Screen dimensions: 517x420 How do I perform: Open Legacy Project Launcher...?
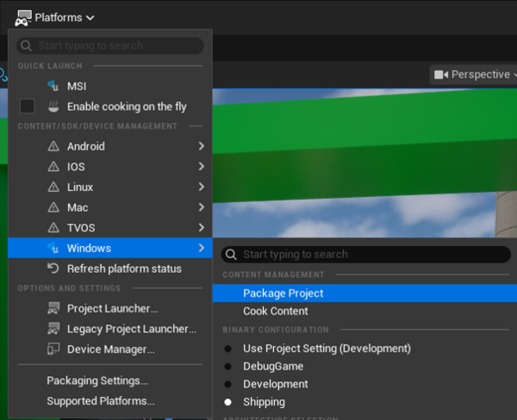[110, 329]
